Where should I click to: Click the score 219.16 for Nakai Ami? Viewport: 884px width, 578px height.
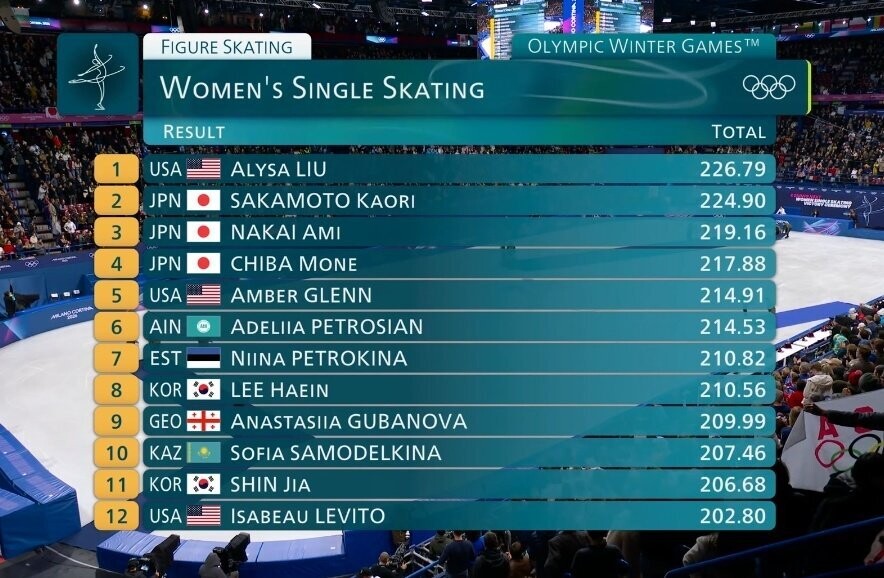pyautogui.click(x=733, y=232)
